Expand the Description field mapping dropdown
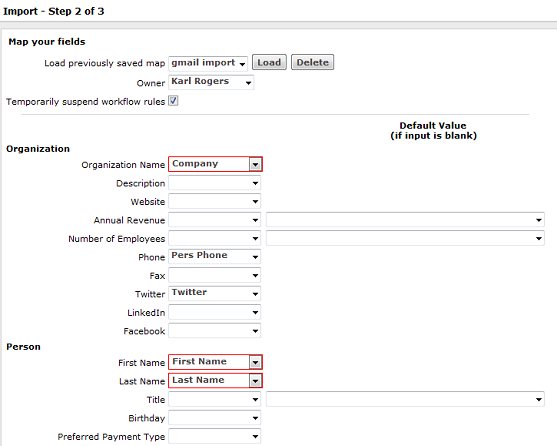 (x=215, y=183)
